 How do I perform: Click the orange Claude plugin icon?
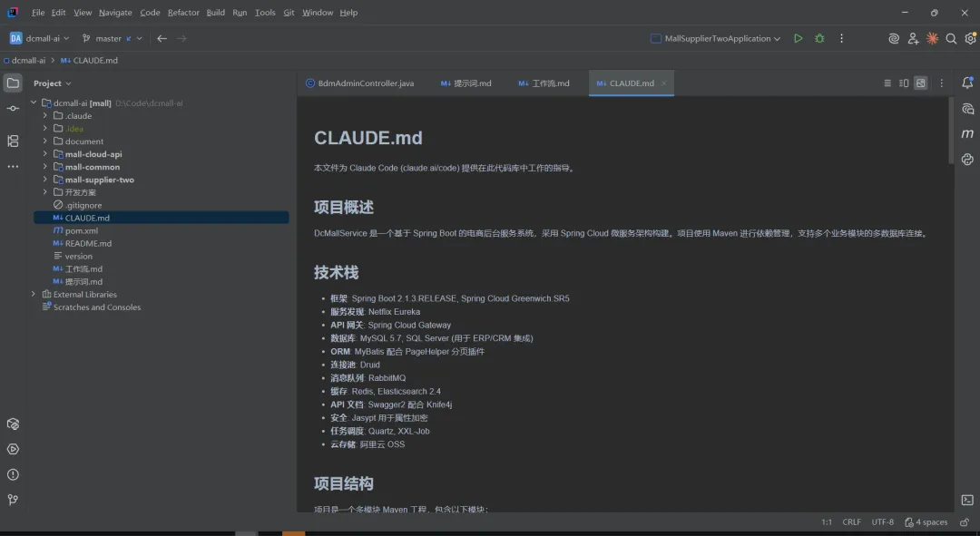click(932, 39)
